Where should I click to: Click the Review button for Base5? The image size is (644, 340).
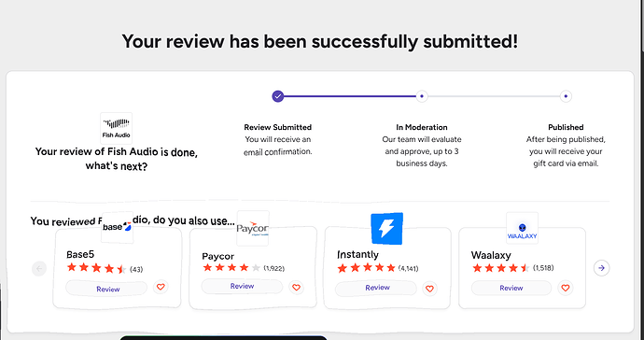106,289
